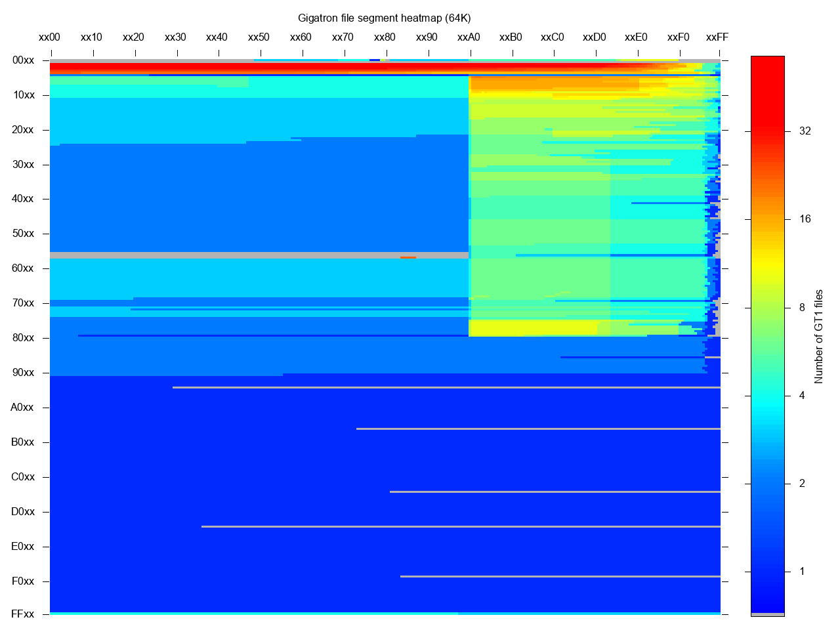Click the colorbar tick value 4
Viewport: 840px width, 630px height.
(x=802, y=396)
